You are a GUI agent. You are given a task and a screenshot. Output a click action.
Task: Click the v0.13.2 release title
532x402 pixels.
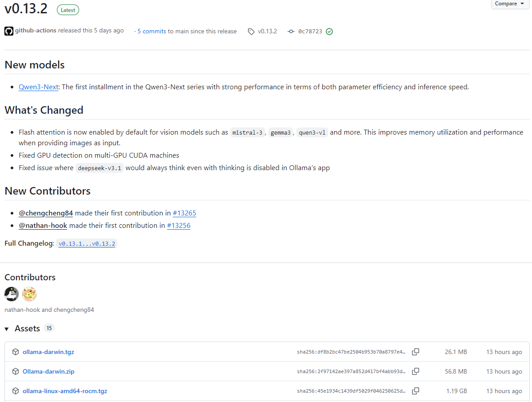pyautogui.click(x=26, y=8)
